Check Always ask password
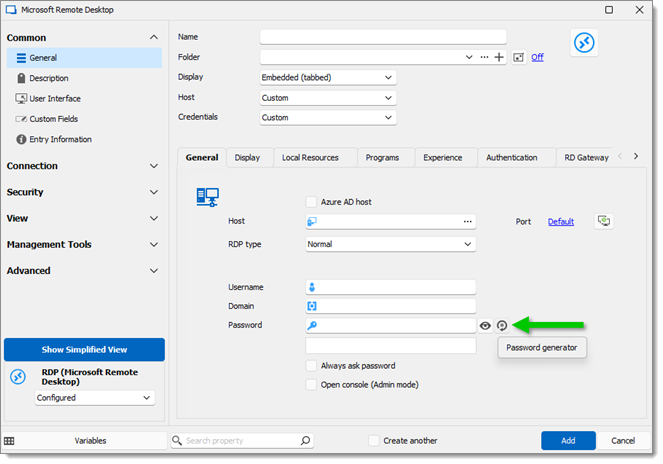663x464 pixels. tap(311, 366)
